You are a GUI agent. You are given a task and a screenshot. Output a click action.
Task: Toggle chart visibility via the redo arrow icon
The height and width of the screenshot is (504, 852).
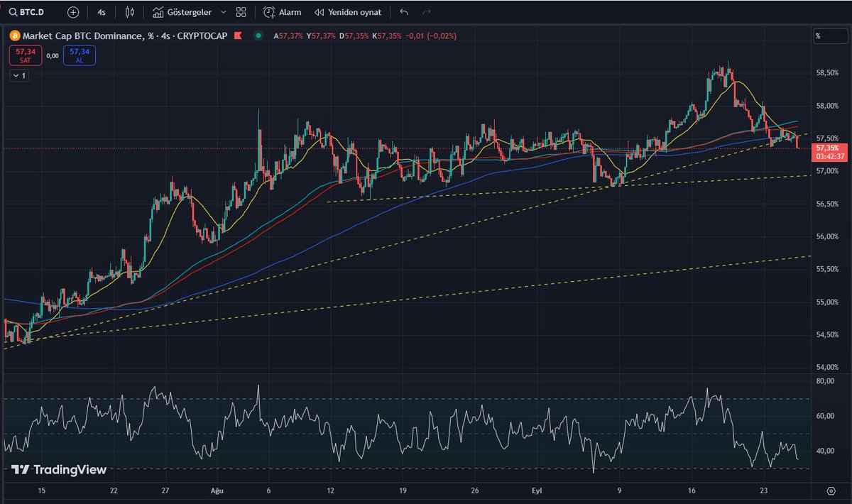point(425,12)
